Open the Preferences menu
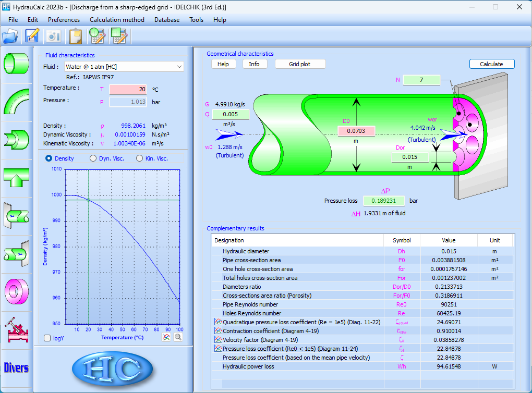532x393 pixels. click(64, 20)
